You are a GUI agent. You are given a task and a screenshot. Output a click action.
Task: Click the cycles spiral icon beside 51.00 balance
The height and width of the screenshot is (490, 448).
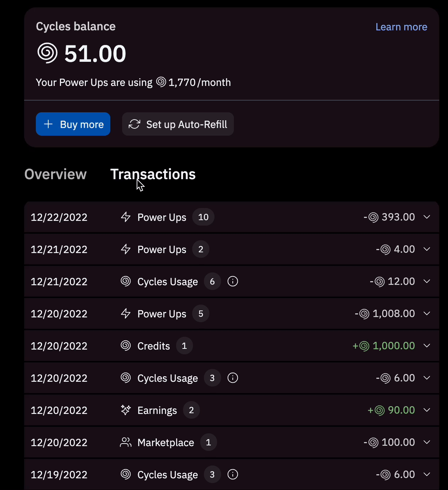(x=48, y=53)
